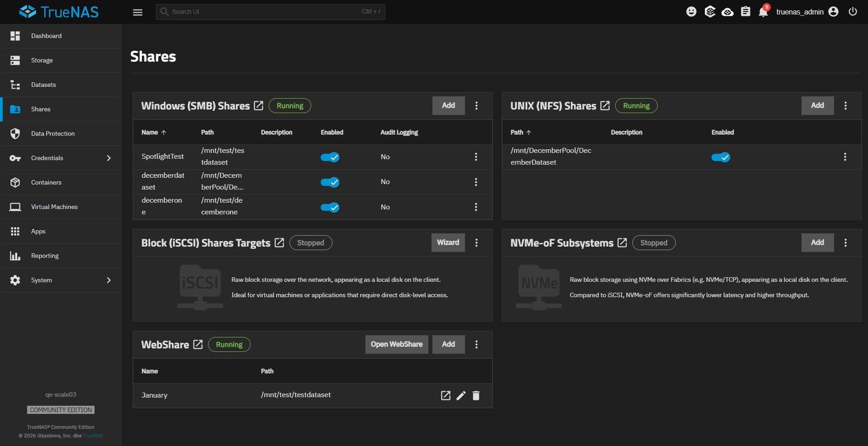Delete the January webshare trash icon
Screen dimensions: 868x446
pos(476,395)
